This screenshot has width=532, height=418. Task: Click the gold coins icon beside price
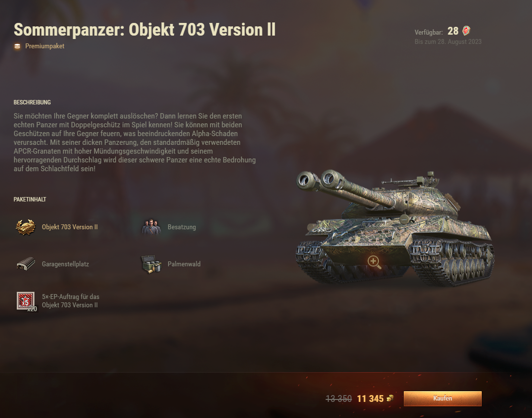[x=390, y=398]
